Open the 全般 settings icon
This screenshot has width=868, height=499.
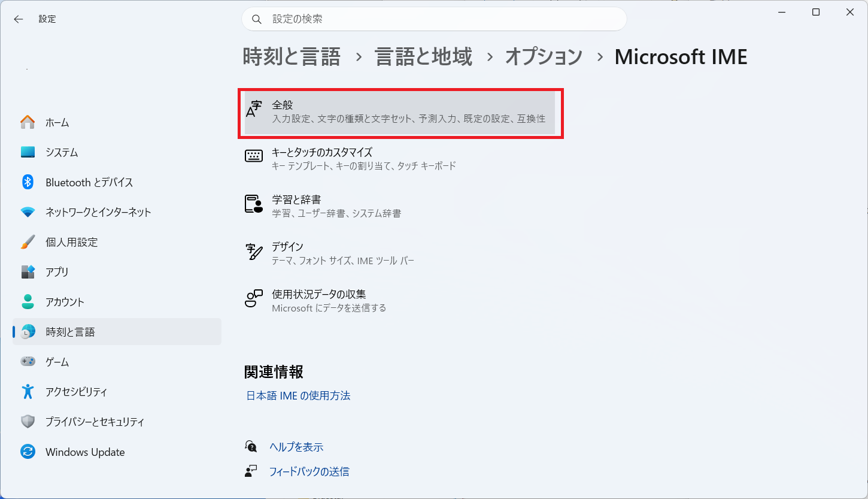point(254,111)
